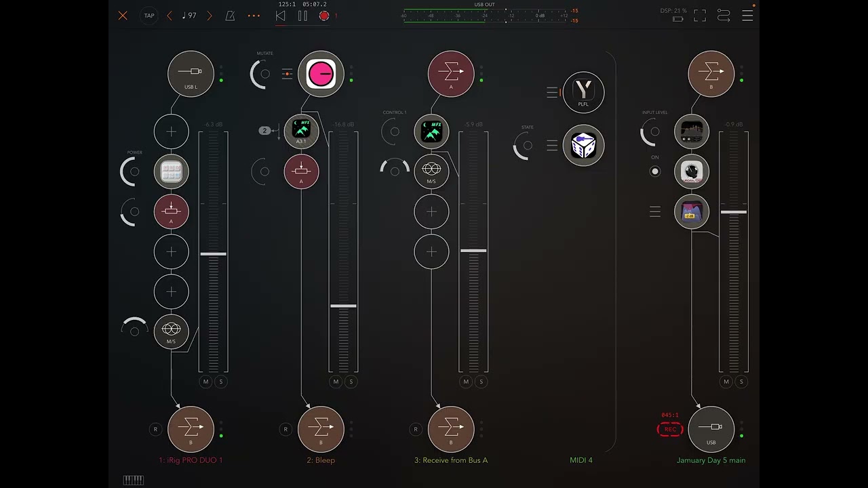Mute channel 1 iRig PRO DUO

pos(206,382)
